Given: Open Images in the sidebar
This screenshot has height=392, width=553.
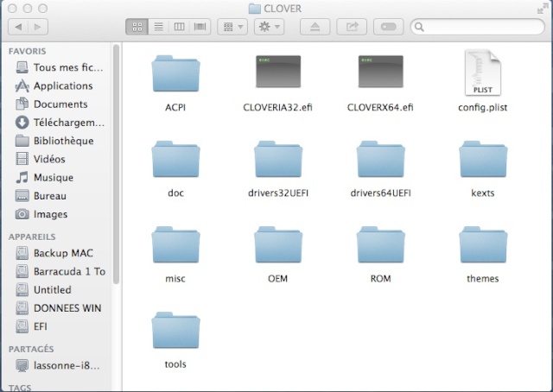Looking at the screenshot, I should point(41,214).
